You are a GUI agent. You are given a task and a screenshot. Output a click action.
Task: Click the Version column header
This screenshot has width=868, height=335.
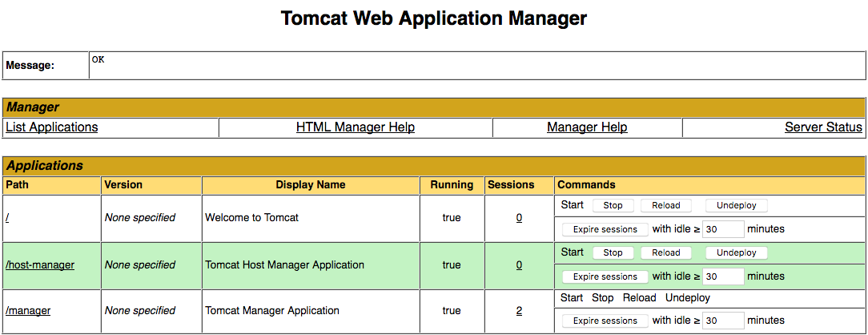[123, 185]
